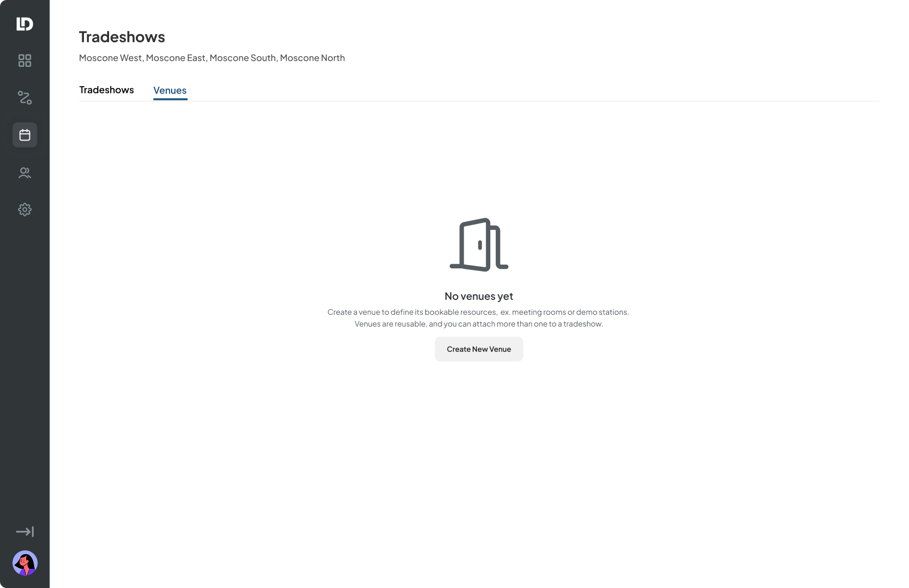This screenshot has width=909, height=588.
Task: Click the Moscone venues subtitle text
Action: click(x=212, y=58)
